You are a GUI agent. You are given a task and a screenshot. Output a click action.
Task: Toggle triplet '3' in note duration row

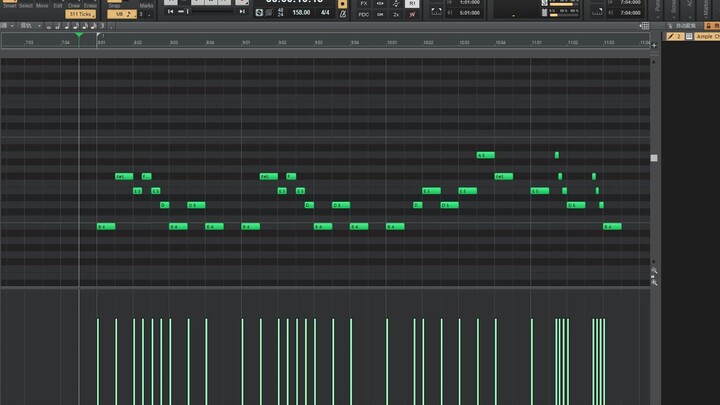click(102, 26)
